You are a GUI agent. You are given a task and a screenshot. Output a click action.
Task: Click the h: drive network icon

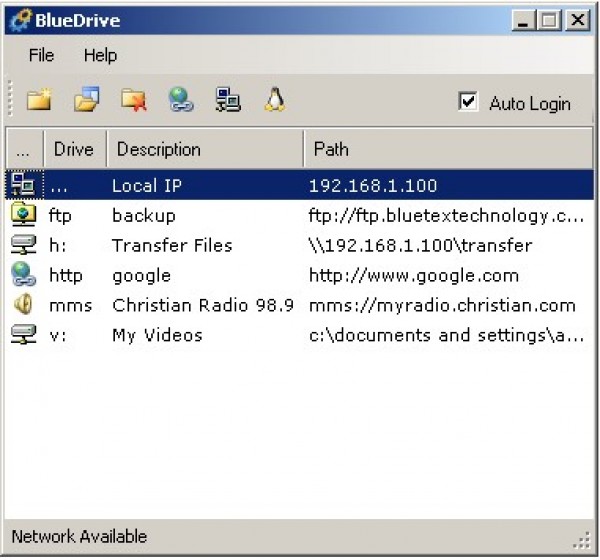(x=23, y=245)
